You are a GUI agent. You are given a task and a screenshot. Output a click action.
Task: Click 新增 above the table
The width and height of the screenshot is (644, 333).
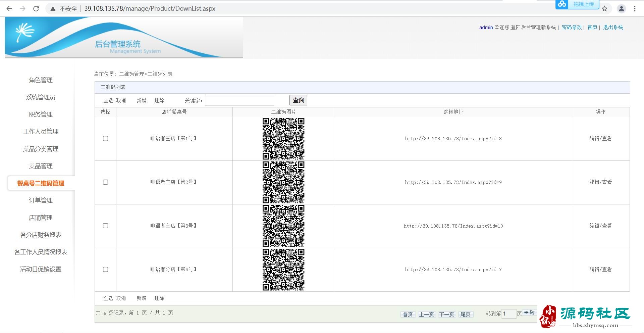coord(142,100)
